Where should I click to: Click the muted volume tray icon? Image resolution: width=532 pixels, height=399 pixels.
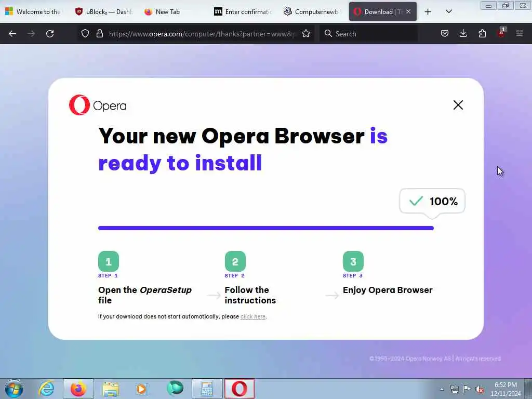pos(480,389)
